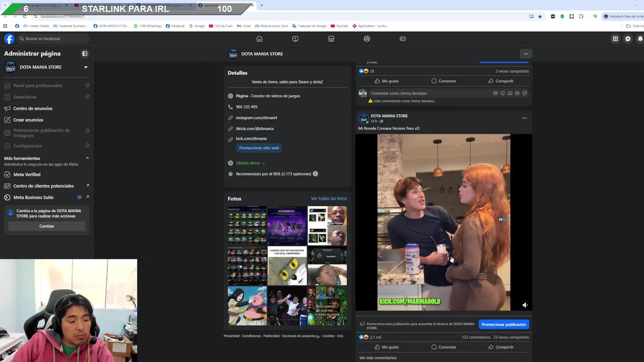Viewport: 644px width, 362px height.
Task: Expand the DOTA MANIA STORE page switcher
Action: pos(86,67)
